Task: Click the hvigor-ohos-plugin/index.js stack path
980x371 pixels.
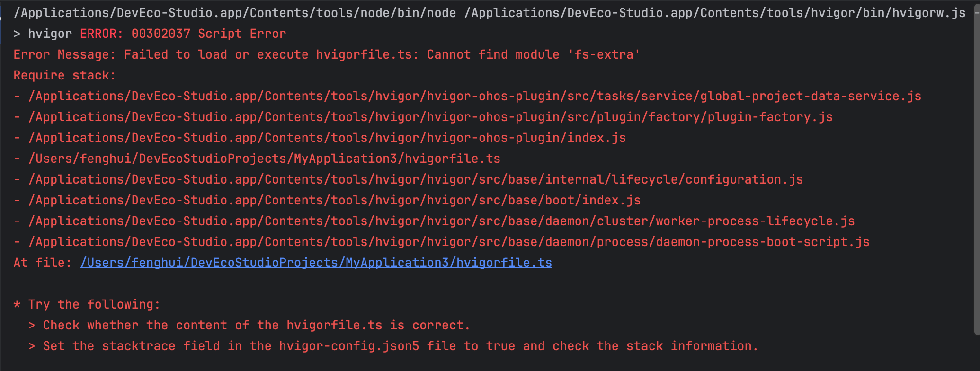Action: [327, 138]
